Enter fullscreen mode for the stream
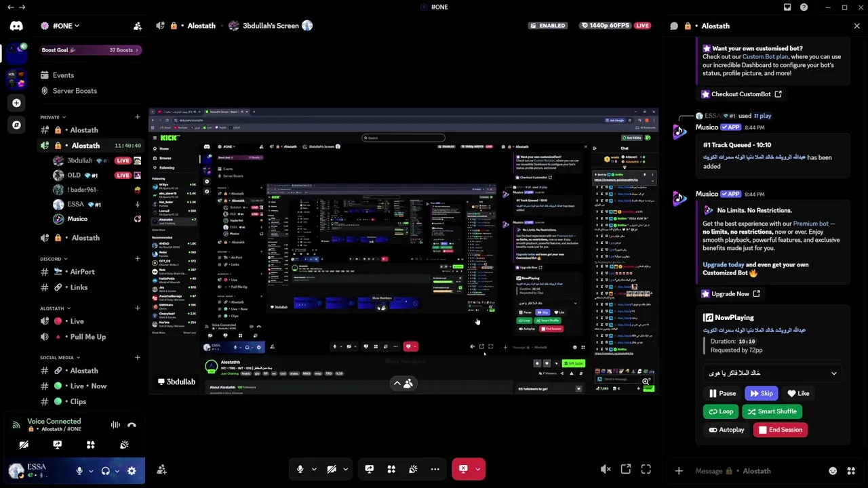 click(646, 469)
